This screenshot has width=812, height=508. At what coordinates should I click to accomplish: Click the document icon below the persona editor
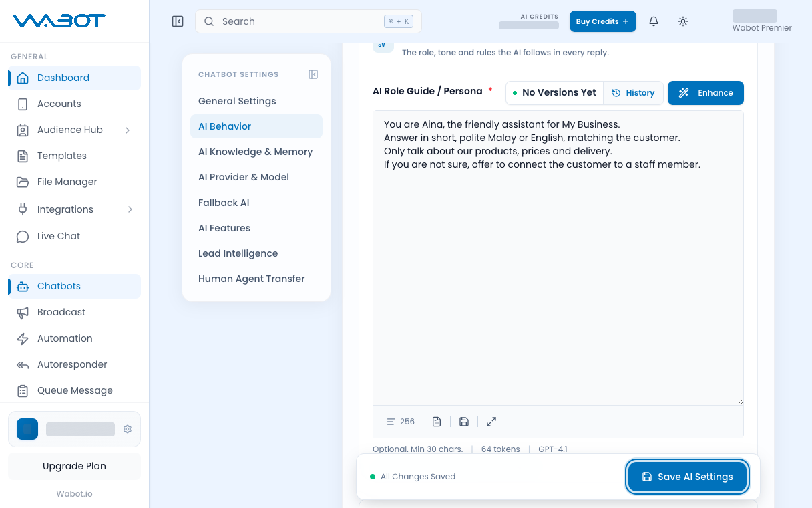[437, 422]
